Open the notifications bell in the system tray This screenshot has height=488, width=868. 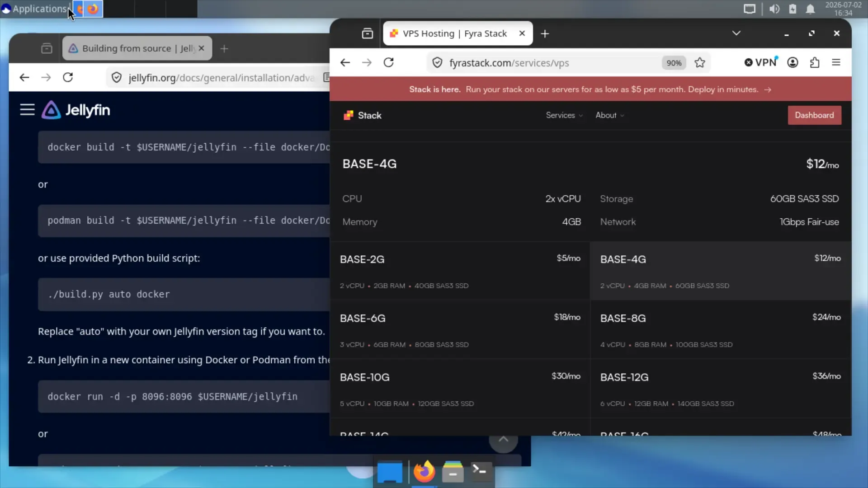[x=810, y=9]
